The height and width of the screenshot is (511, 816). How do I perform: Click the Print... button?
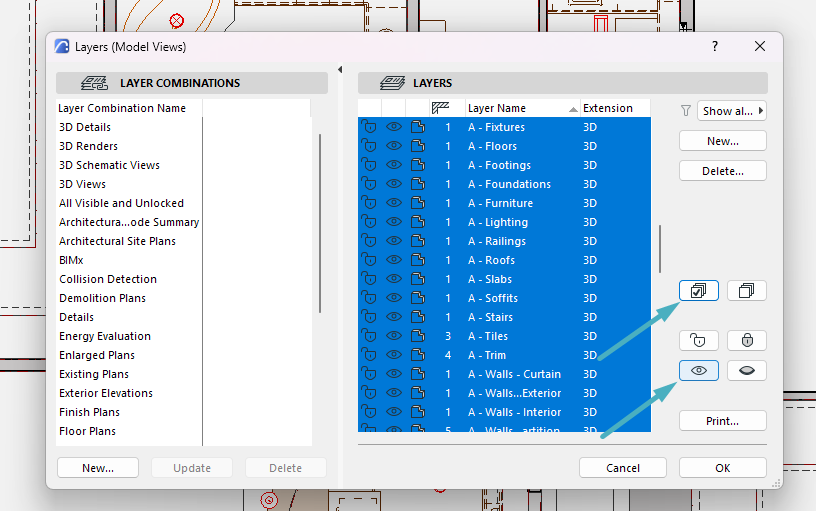pyautogui.click(x=722, y=421)
